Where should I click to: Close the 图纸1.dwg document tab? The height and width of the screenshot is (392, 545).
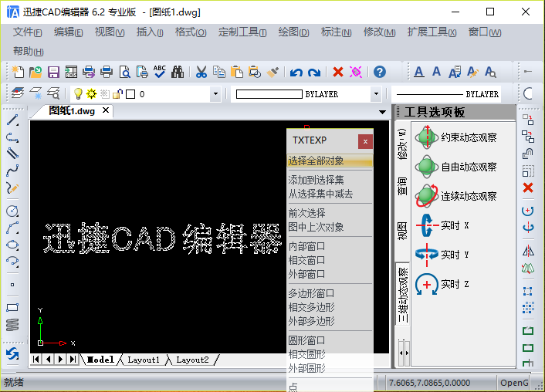point(106,110)
